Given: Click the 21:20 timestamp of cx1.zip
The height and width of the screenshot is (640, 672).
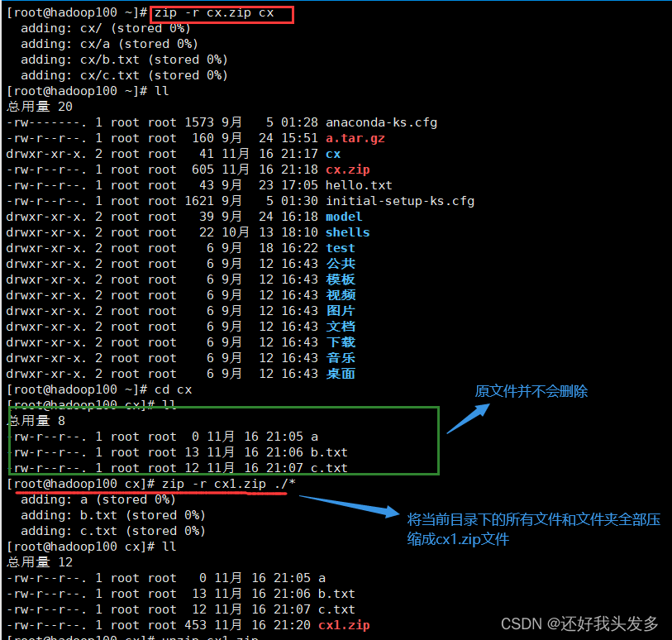Looking at the screenshot, I should 292,625.
